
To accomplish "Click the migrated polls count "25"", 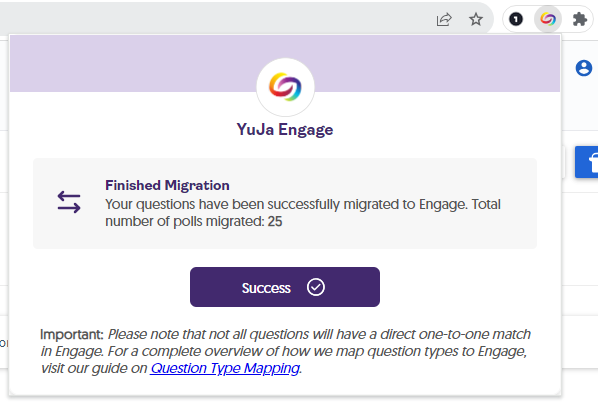I will 275,222.
